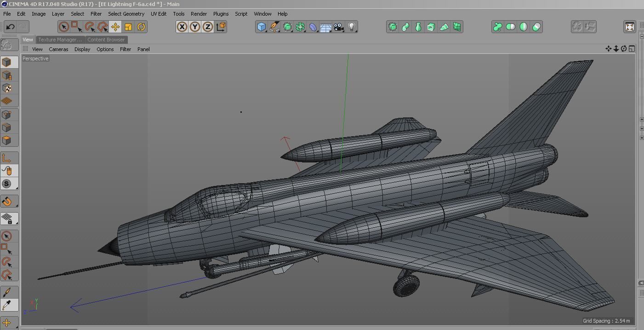Toggle the Y axis lock
The height and width of the screenshot is (330, 644).
click(195, 27)
